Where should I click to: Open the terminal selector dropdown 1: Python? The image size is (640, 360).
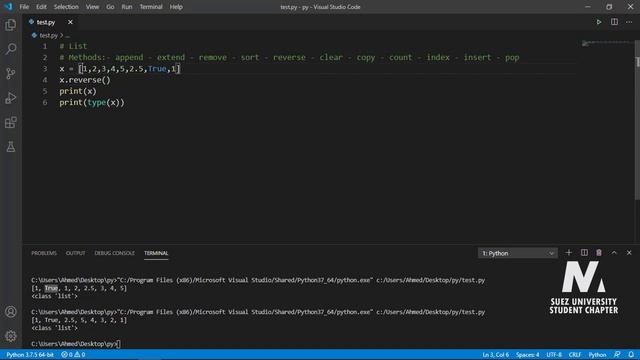click(518, 253)
